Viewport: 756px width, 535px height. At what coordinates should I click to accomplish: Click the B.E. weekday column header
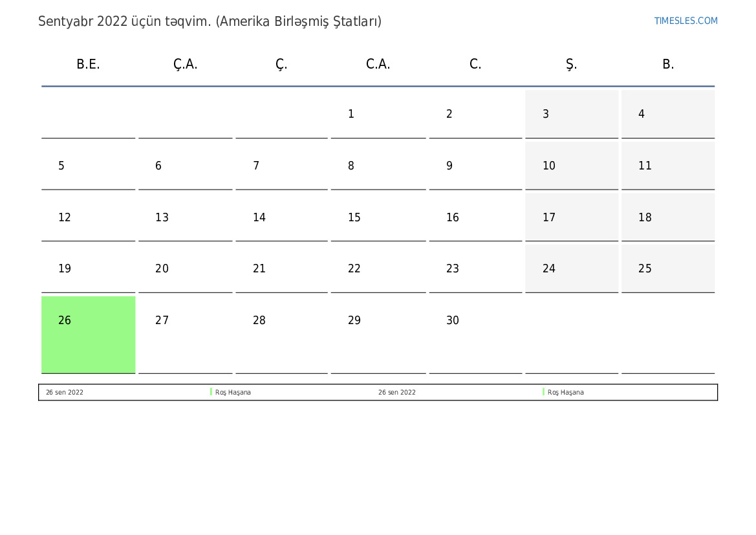click(88, 64)
